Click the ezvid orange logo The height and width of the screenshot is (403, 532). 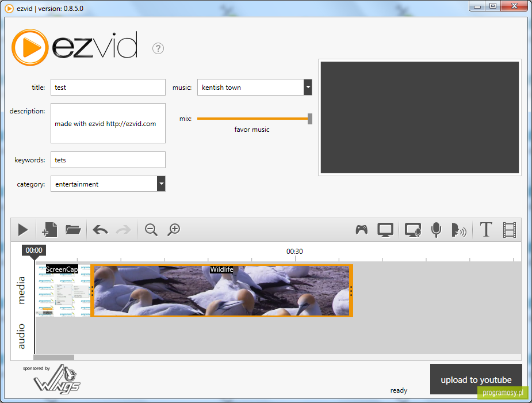pos(30,47)
